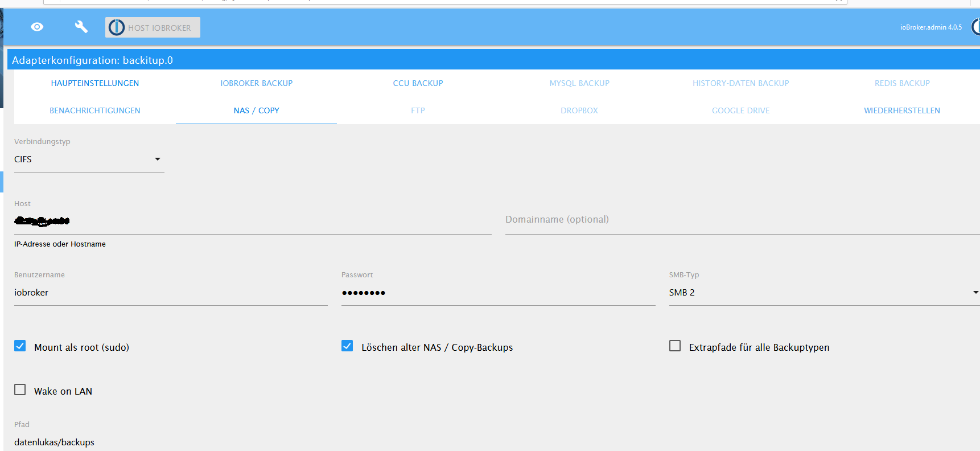
Task: Select the NAS / Copy tab
Action: (x=257, y=110)
